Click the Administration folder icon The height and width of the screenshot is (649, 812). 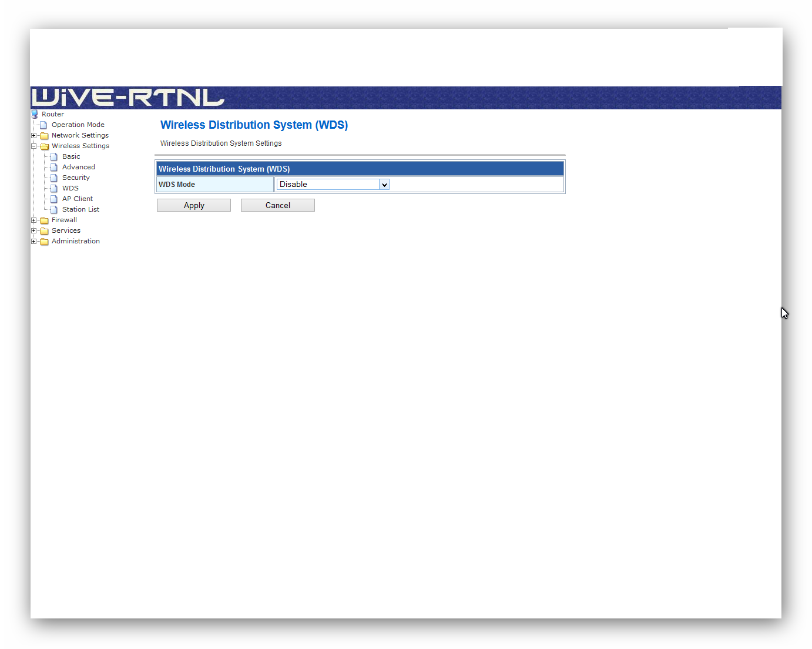point(44,241)
